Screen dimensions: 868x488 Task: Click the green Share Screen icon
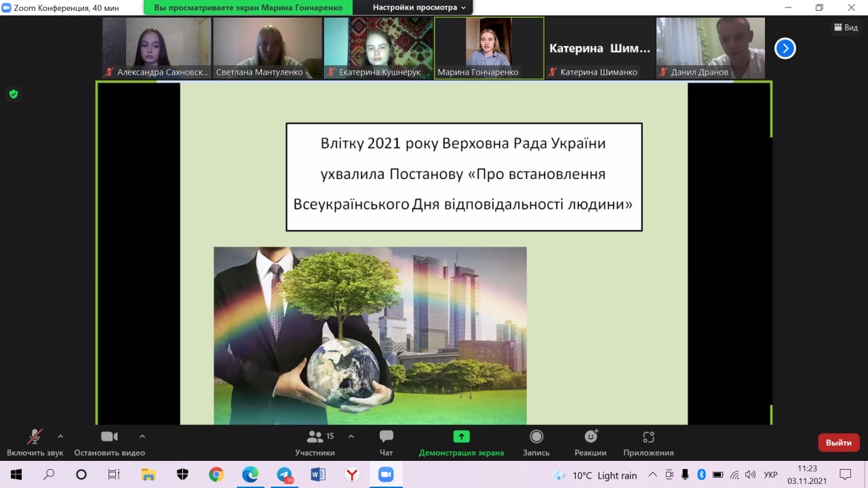coord(461,437)
